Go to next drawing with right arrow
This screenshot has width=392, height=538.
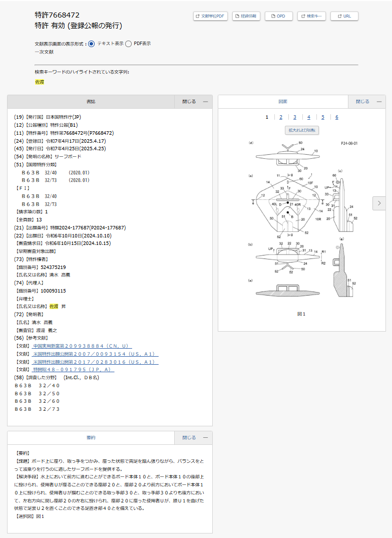(x=379, y=203)
